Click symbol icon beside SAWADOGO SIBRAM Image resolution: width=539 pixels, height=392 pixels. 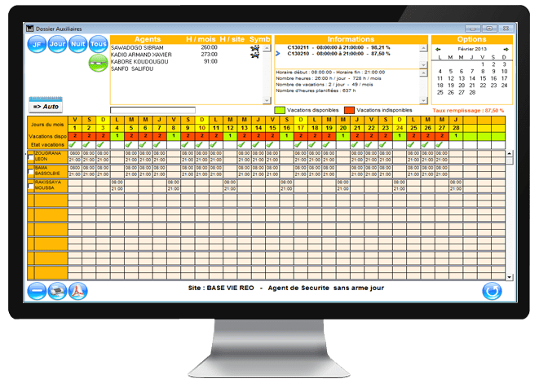[x=254, y=48]
